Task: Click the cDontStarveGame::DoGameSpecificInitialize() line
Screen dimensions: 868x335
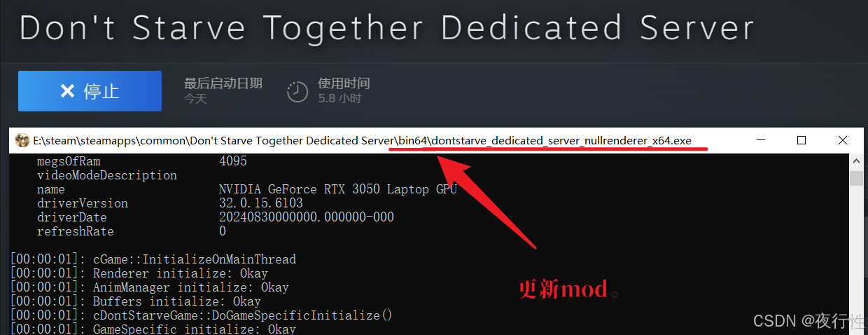Action: pos(201,315)
